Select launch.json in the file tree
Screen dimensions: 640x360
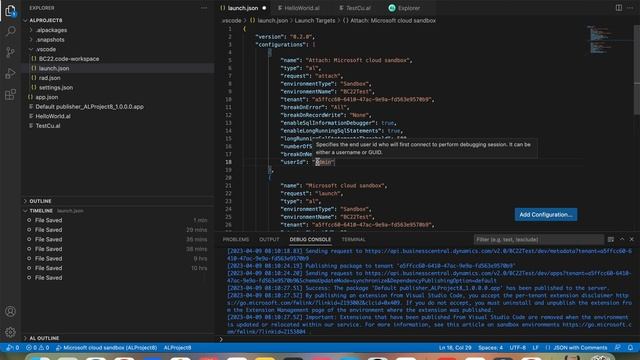click(54, 68)
